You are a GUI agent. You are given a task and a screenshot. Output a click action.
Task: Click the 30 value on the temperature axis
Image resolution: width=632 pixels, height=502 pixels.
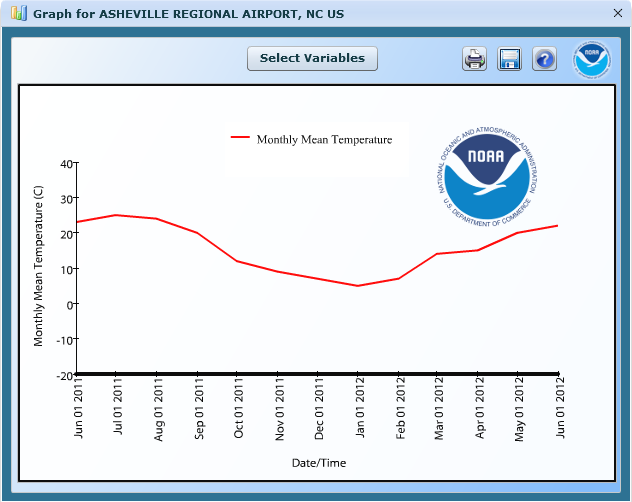67,199
